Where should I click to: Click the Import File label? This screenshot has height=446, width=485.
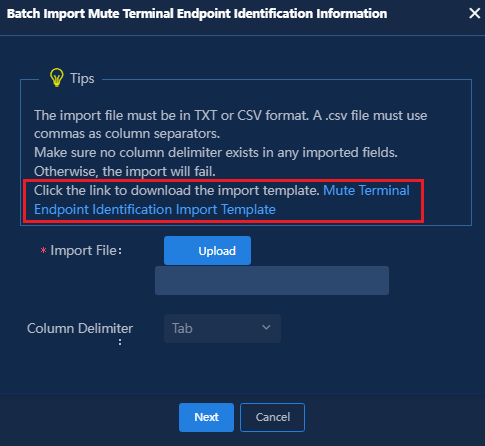click(86, 250)
